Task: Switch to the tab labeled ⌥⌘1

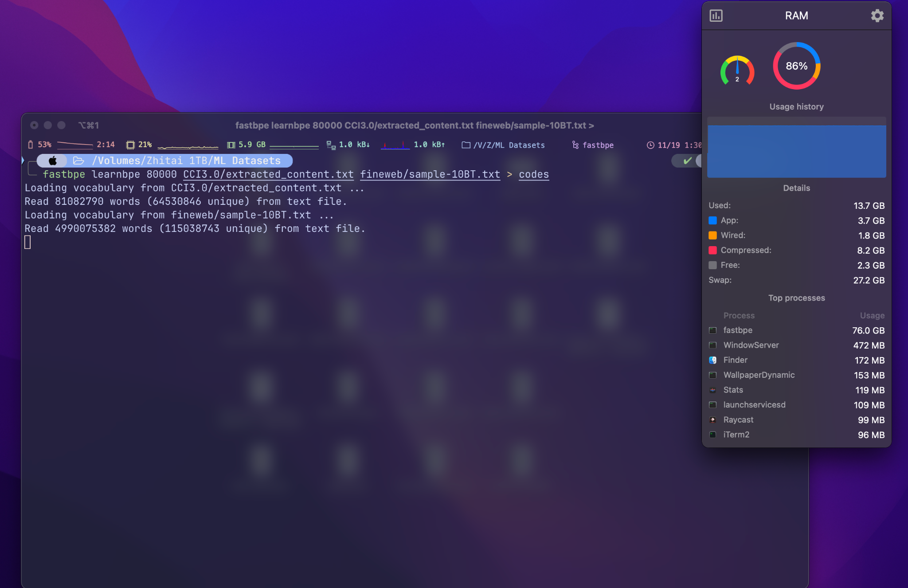Action: coord(88,125)
